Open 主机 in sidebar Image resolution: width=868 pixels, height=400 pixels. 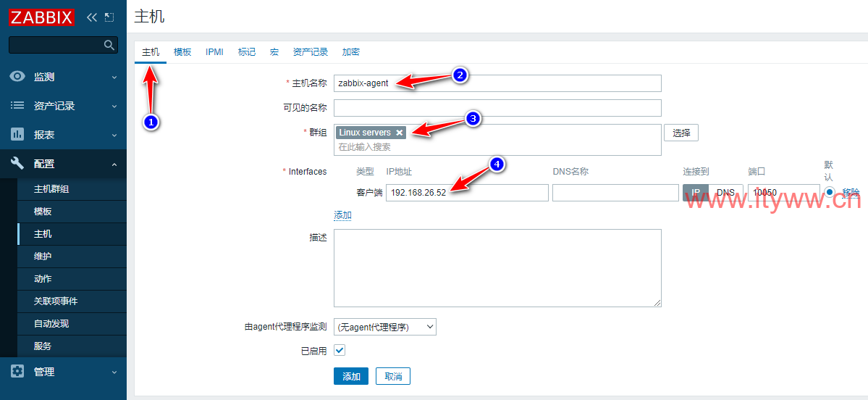click(x=72, y=234)
